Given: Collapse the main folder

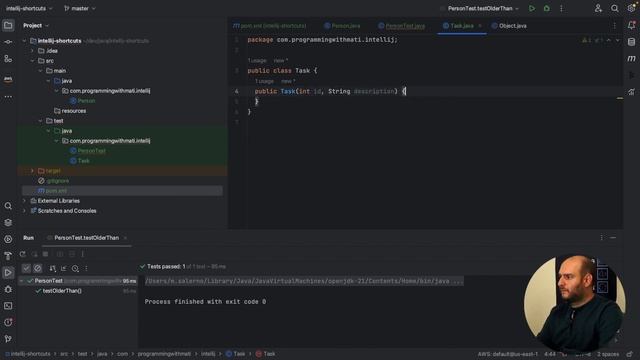Looking at the screenshot, I should point(40,71).
